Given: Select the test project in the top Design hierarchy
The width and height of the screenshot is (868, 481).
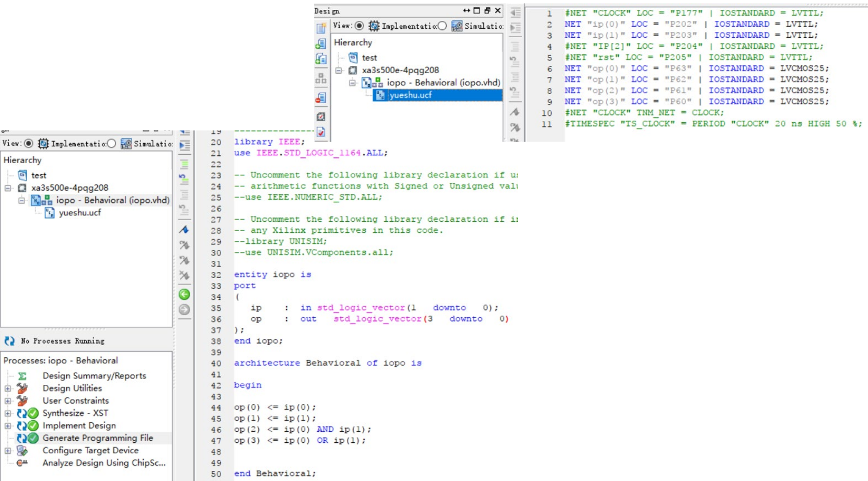Looking at the screenshot, I should click(369, 58).
